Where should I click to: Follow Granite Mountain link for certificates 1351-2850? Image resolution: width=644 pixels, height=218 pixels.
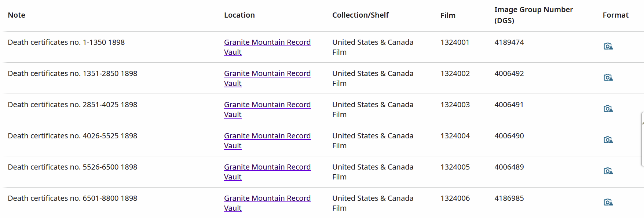pos(267,74)
